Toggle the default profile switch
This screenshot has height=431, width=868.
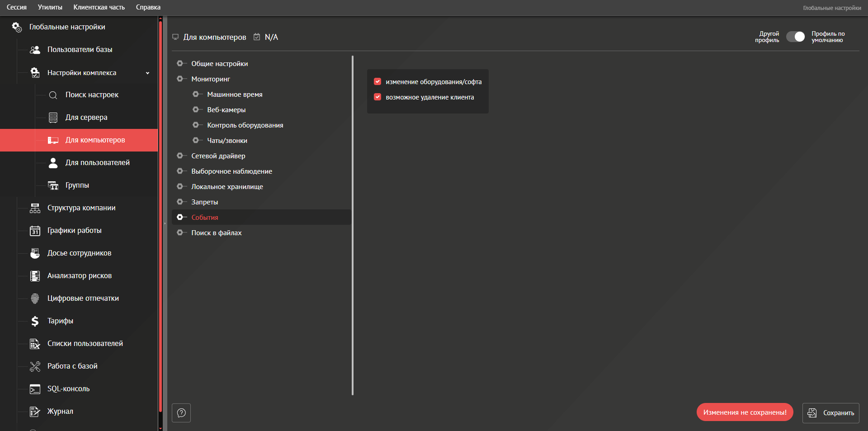point(795,37)
